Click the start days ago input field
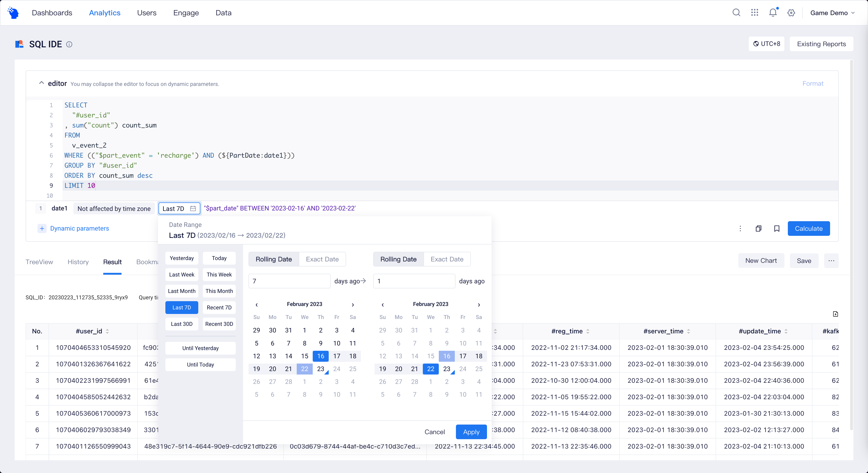The width and height of the screenshot is (868, 473). click(x=289, y=281)
